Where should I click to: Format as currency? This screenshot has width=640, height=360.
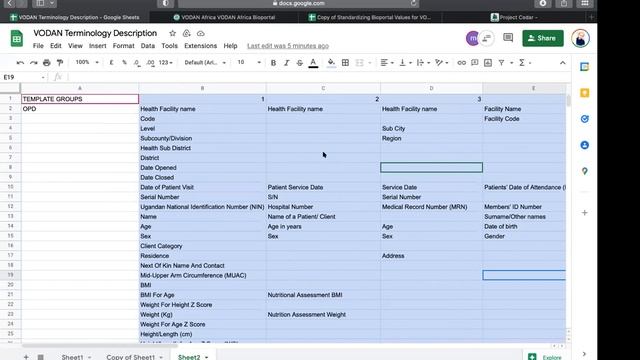(111, 63)
